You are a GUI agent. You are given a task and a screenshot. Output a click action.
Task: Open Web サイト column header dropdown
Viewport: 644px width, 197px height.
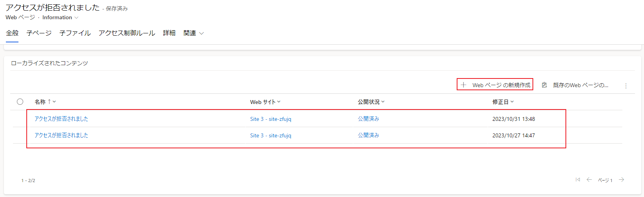point(265,102)
